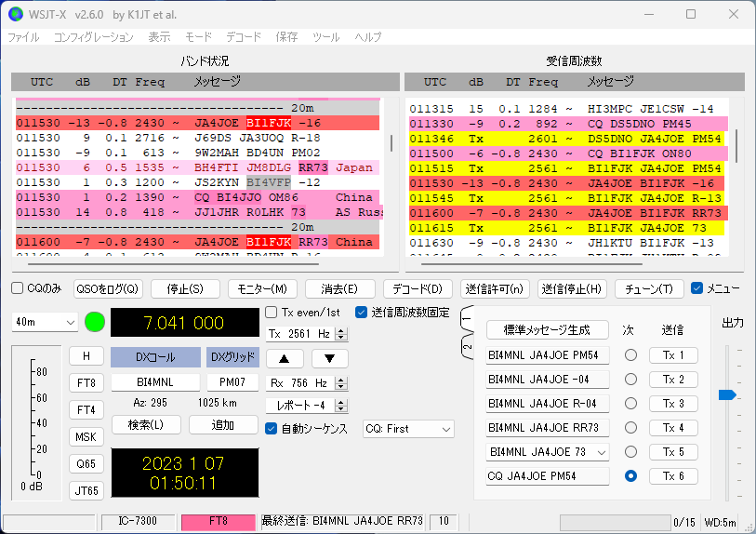Click the BI4MNL JA4JOE RR73 message field

pyautogui.click(x=547, y=428)
